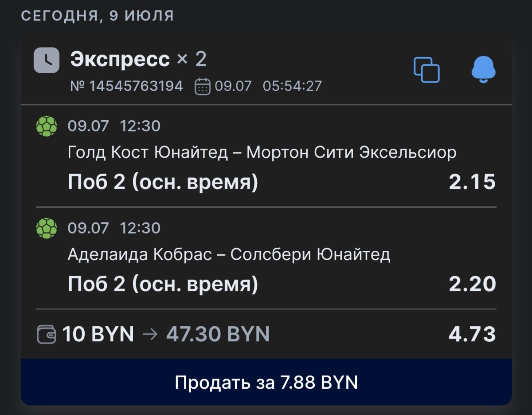
Task: Click the 47.30 BYN potential payout
Action: [x=218, y=334]
